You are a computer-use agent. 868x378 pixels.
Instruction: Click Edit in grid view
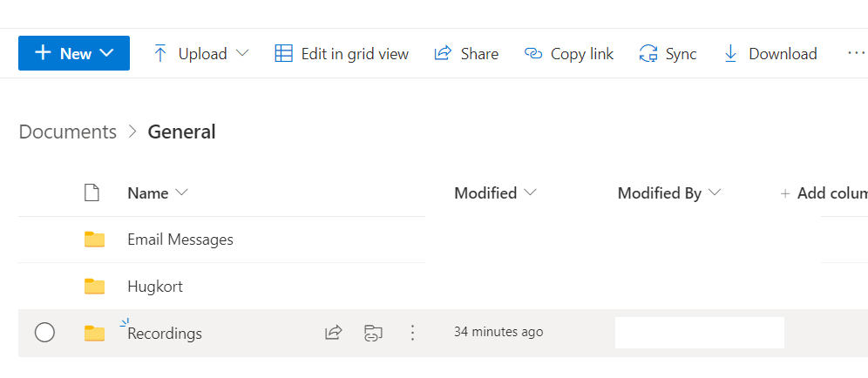click(x=342, y=53)
